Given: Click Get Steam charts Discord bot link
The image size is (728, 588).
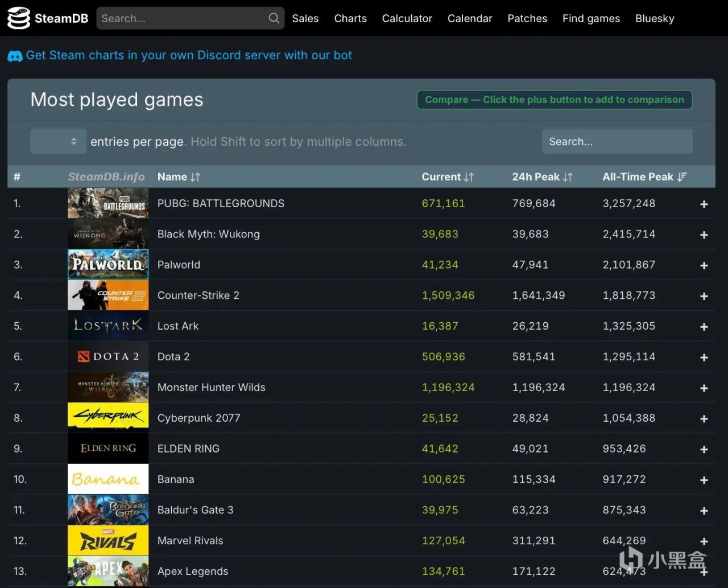Looking at the screenshot, I should coord(189,55).
